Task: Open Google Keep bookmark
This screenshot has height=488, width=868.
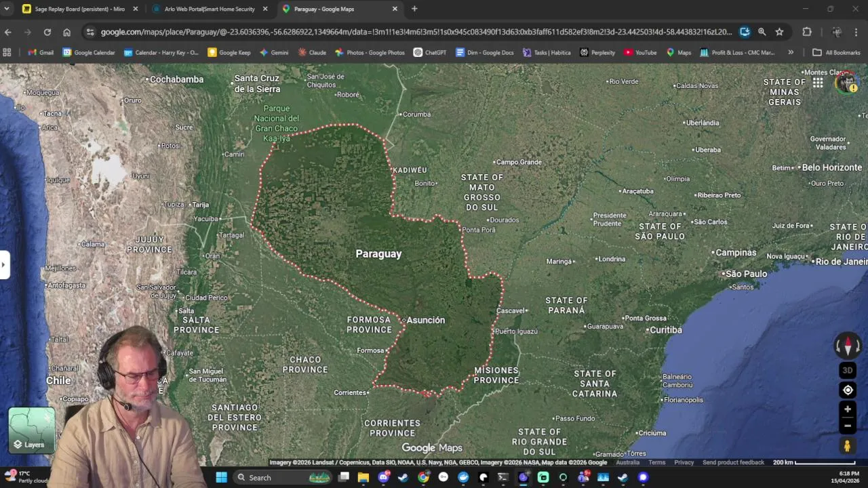Action: [x=229, y=52]
